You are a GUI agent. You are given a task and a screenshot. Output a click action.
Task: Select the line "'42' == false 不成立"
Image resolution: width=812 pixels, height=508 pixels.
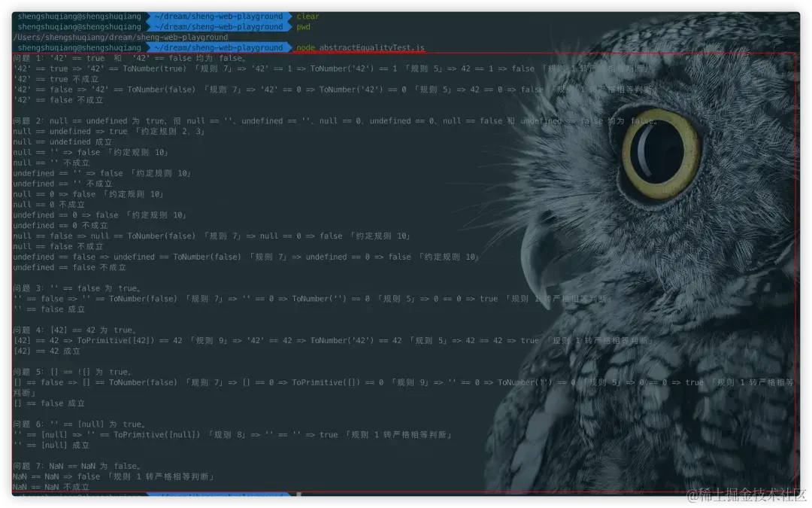58,99
